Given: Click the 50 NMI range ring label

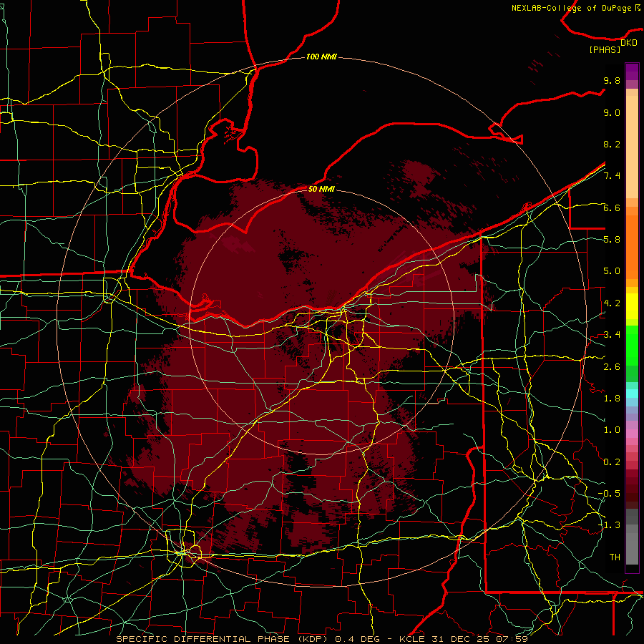Looking at the screenshot, I should click(321, 189).
